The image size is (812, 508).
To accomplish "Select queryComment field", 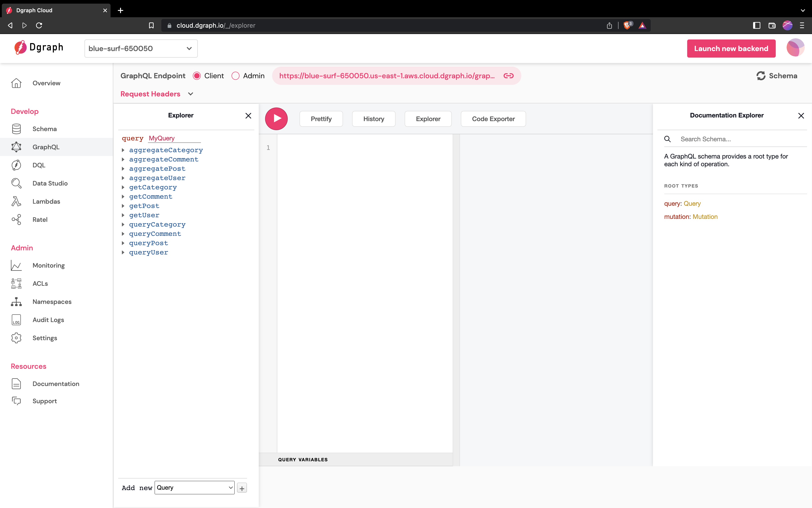I will point(155,234).
